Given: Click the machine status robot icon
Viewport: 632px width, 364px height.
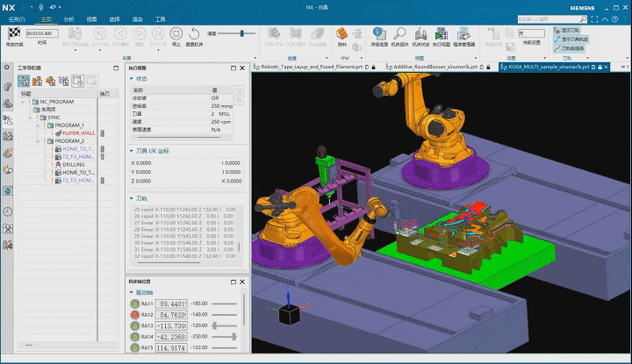Looking at the screenshot, I should click(x=420, y=33).
